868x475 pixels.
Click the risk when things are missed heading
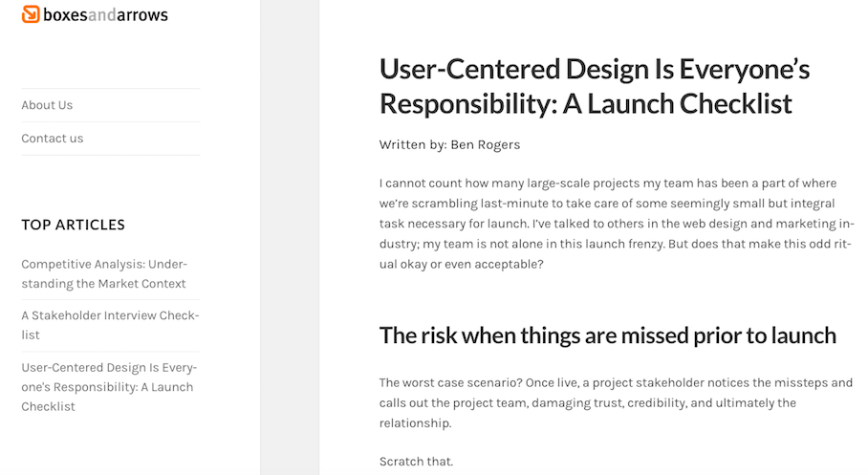[607, 335]
